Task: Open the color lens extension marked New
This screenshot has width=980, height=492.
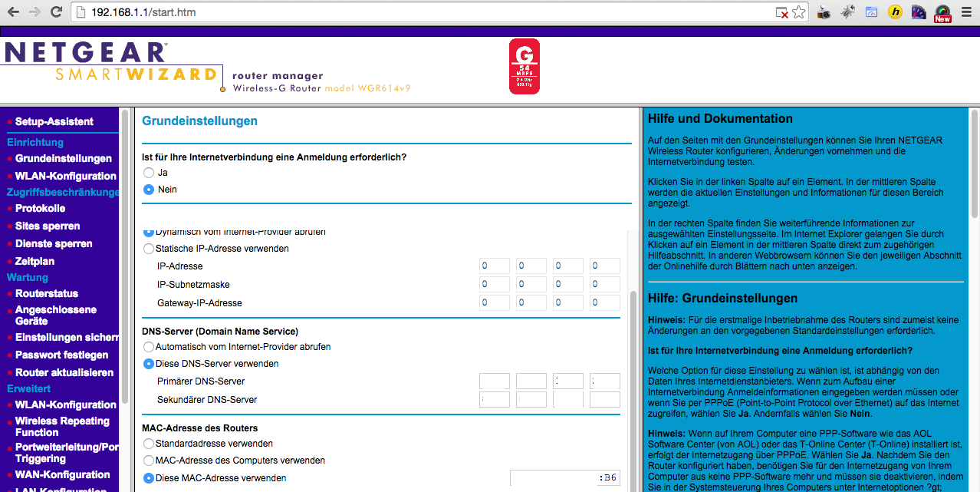Action: (x=942, y=13)
